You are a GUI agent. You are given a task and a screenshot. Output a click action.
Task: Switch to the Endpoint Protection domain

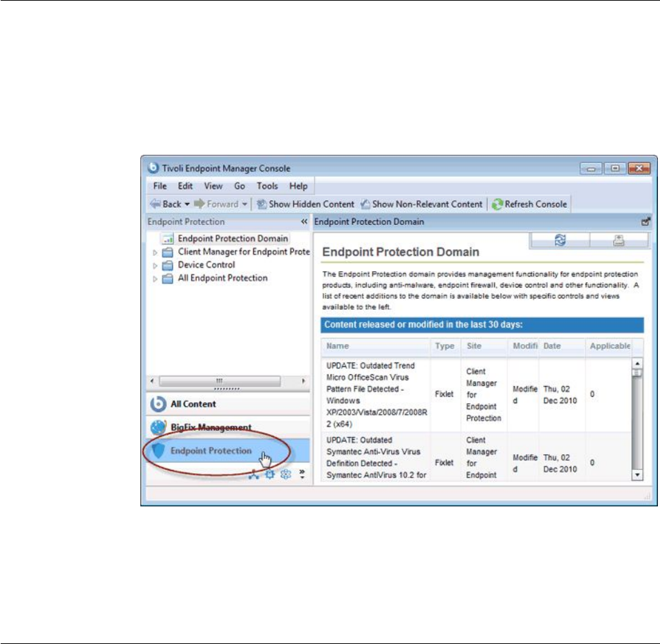(x=228, y=451)
